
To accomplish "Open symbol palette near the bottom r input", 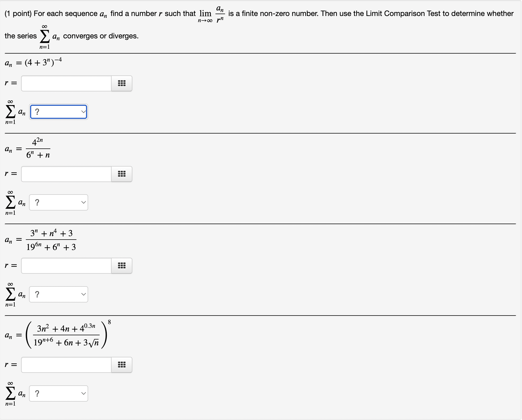I will (121, 365).
